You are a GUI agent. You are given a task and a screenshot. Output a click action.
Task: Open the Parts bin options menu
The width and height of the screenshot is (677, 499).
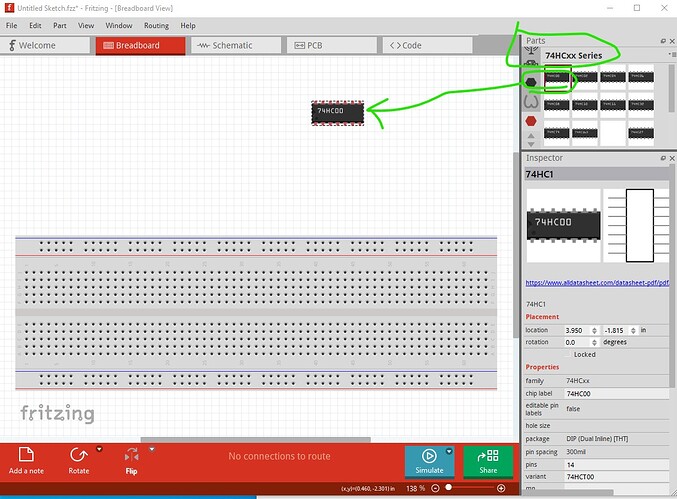pos(672,54)
